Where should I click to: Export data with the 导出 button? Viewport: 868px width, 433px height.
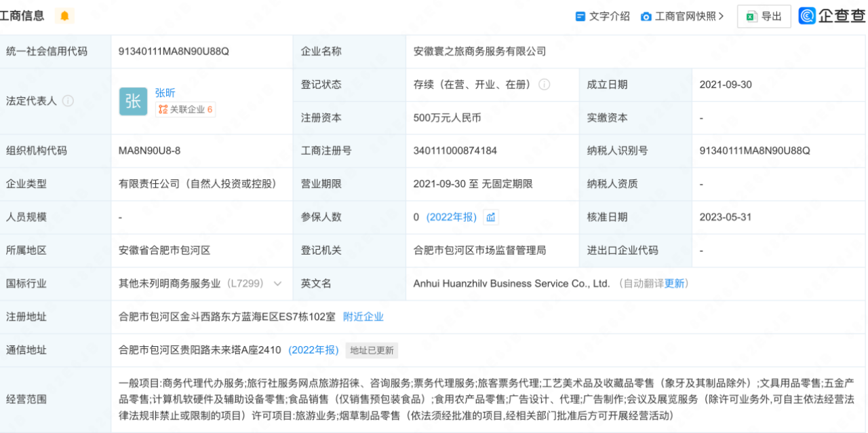764,16
